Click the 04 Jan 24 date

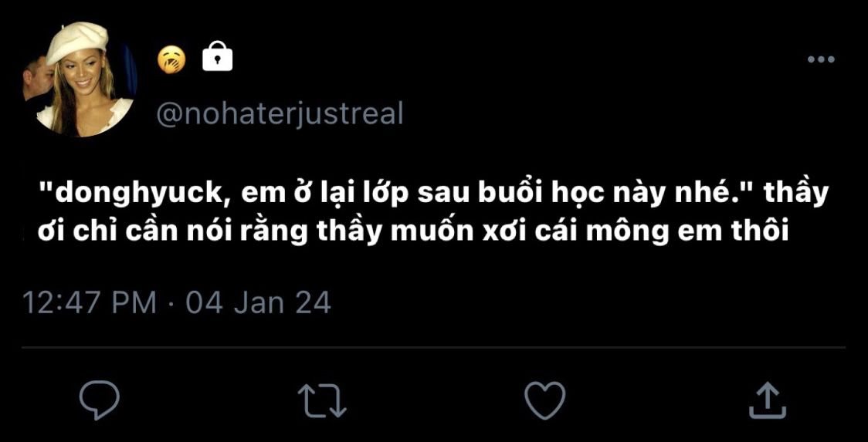pos(259,303)
